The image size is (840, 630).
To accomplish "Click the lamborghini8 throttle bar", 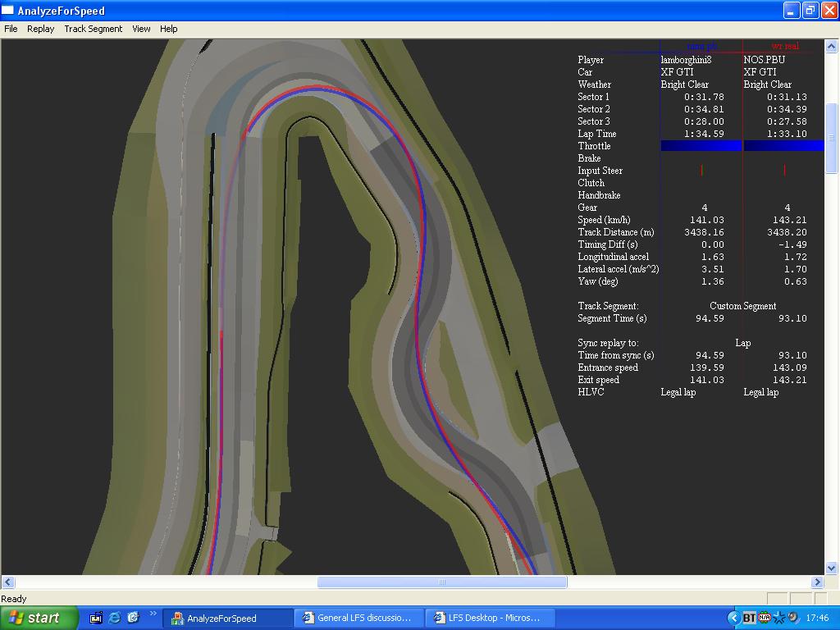I will tap(701, 146).
